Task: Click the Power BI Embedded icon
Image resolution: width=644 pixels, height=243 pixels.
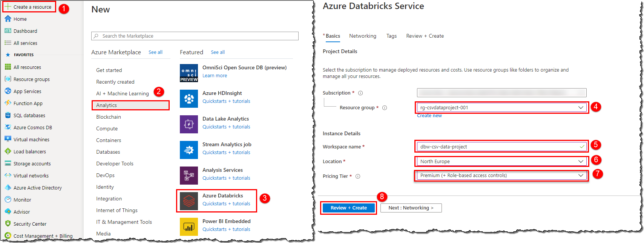Action: coord(189,226)
